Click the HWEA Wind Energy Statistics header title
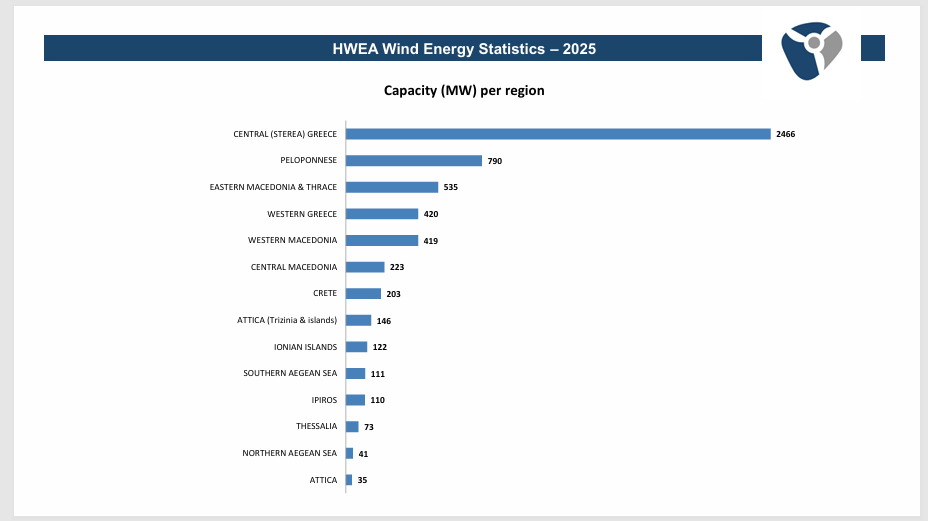The width and height of the screenshot is (928, 521). [x=464, y=48]
